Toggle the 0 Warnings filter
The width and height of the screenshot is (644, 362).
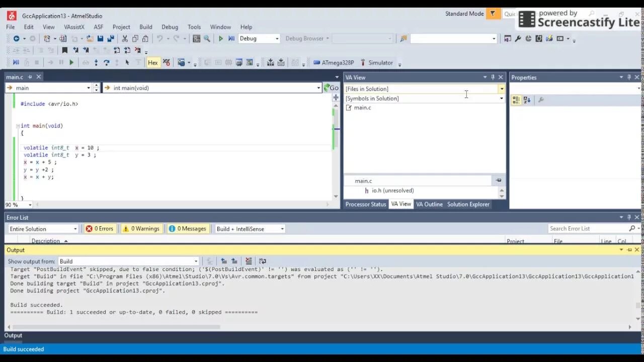(141, 229)
